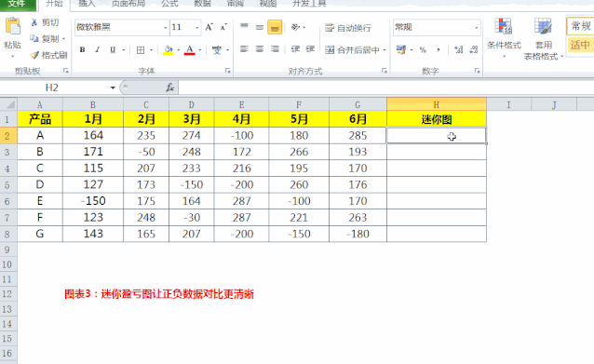Increase decimal places icon
The height and width of the screenshot is (364, 594).
pos(459,49)
